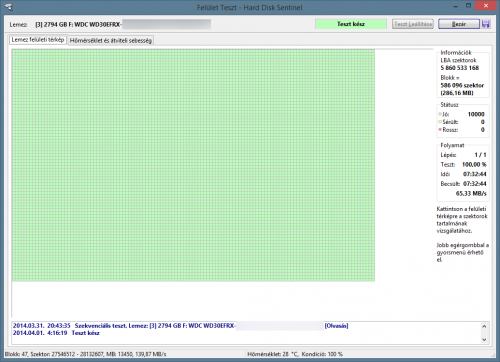500x362 pixels.
Task: Click the Jó count value 10000
Action: [x=476, y=114]
